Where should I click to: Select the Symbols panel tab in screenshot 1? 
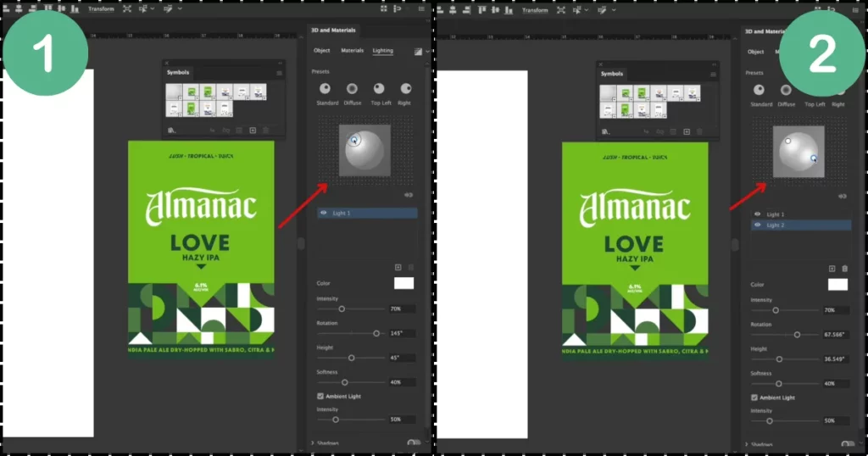coord(178,73)
